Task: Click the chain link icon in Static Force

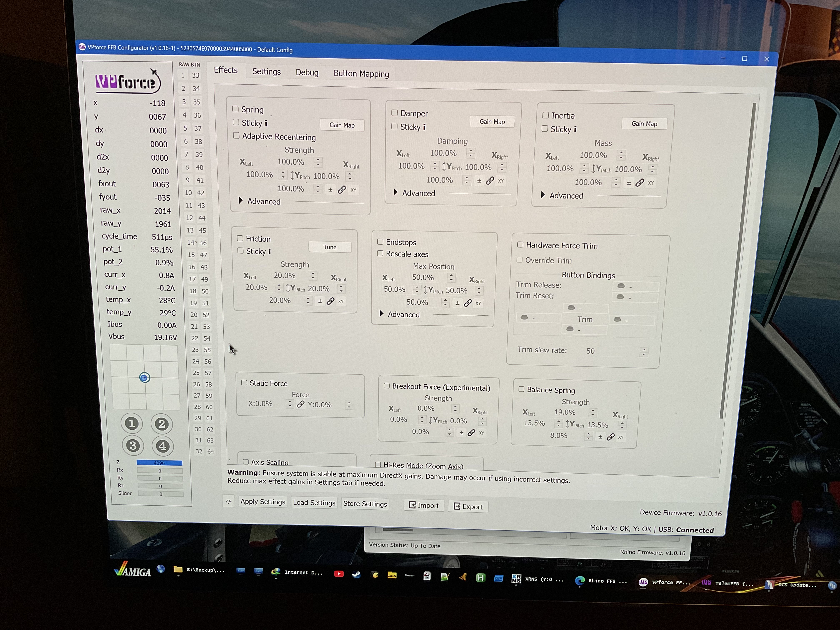Action: click(x=300, y=404)
